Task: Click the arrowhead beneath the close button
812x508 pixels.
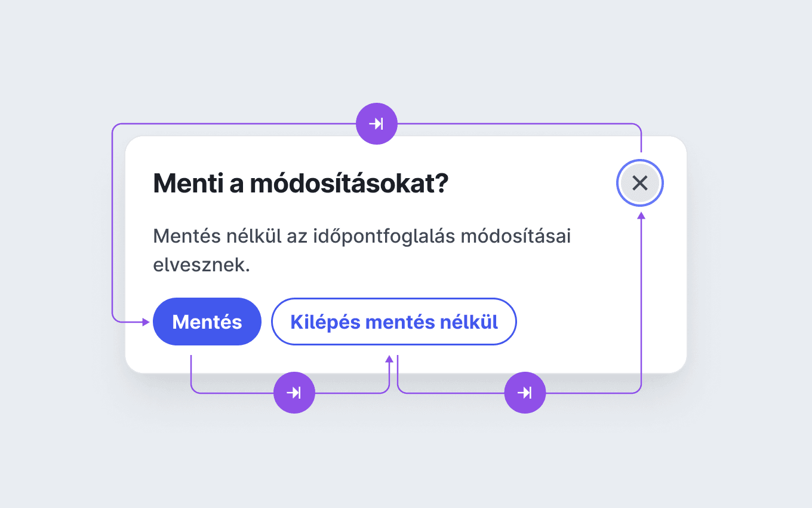Action: 641,216
